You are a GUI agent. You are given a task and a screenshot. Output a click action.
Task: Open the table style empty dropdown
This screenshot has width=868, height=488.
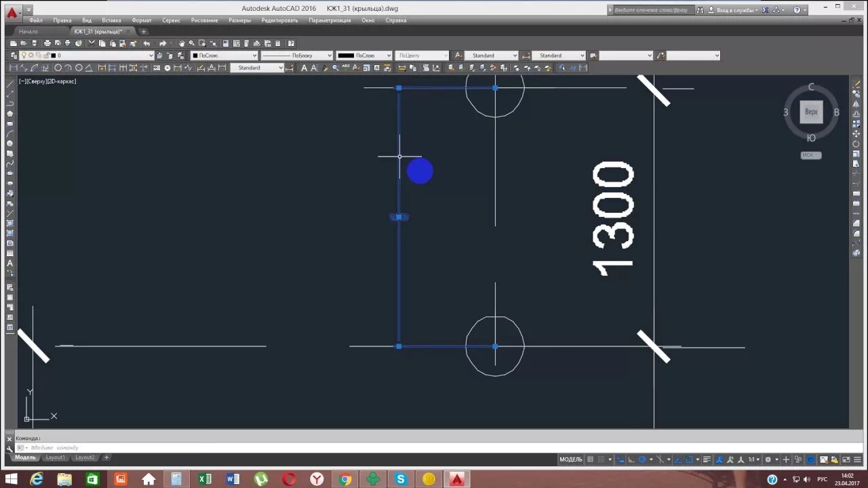(x=626, y=55)
